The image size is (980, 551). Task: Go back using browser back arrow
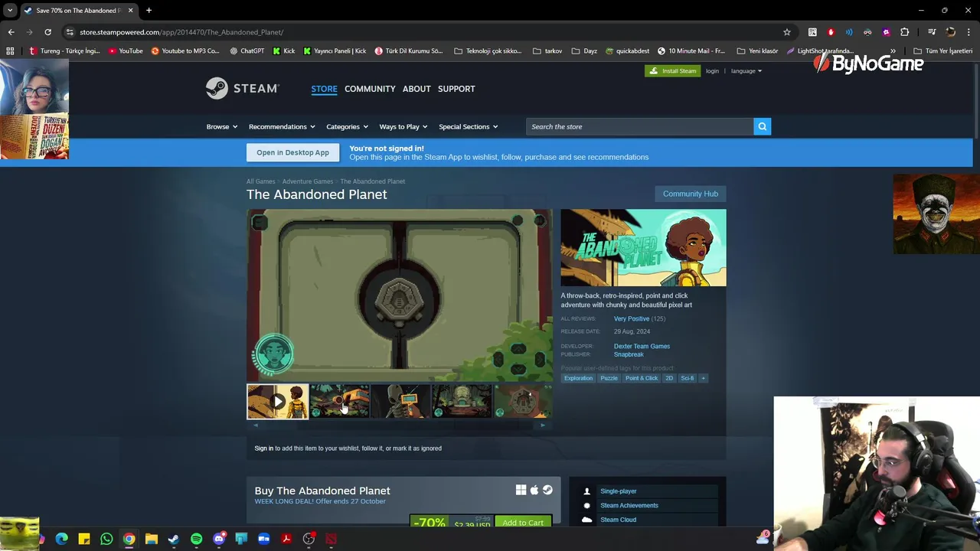[x=11, y=32]
